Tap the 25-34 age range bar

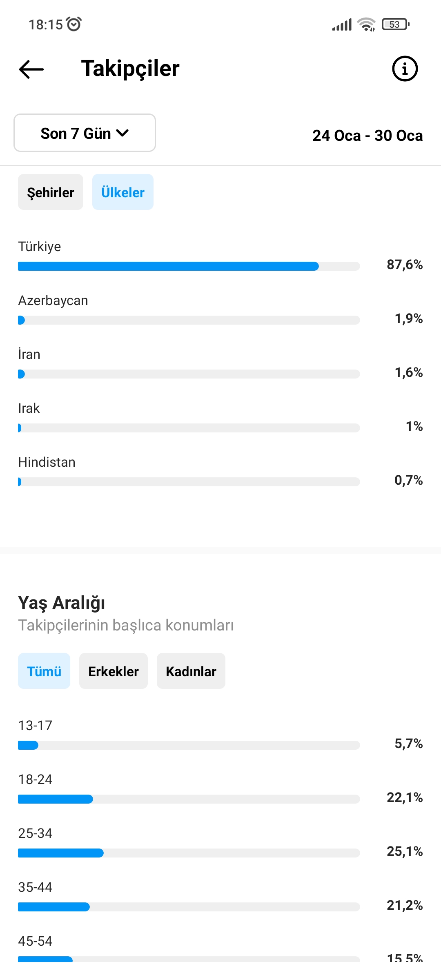[189, 853]
